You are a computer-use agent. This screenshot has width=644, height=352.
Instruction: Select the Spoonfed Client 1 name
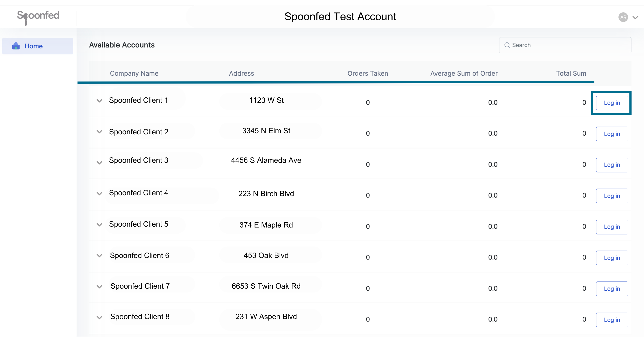pos(138,100)
